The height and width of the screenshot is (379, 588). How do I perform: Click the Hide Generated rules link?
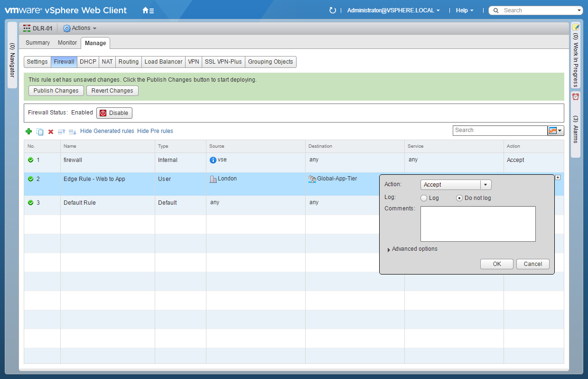[x=107, y=131]
